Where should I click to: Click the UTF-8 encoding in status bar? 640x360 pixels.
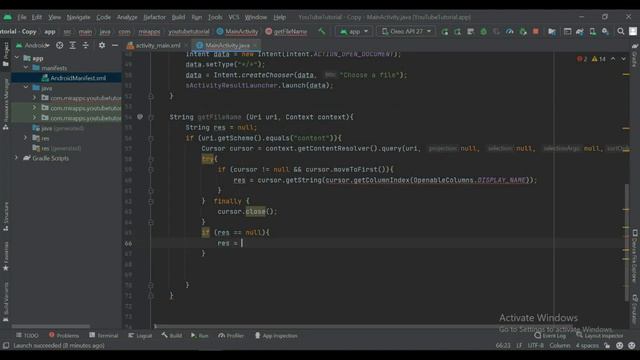[536, 345]
